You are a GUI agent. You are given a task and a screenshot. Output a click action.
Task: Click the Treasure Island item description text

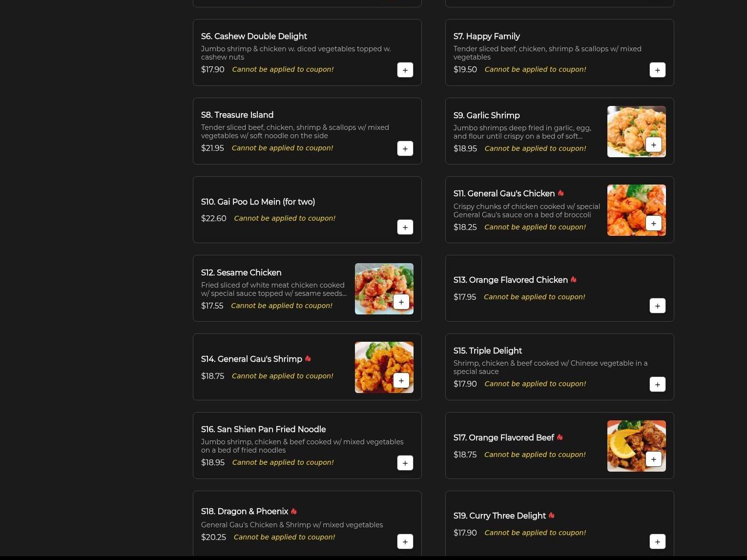pos(295,131)
